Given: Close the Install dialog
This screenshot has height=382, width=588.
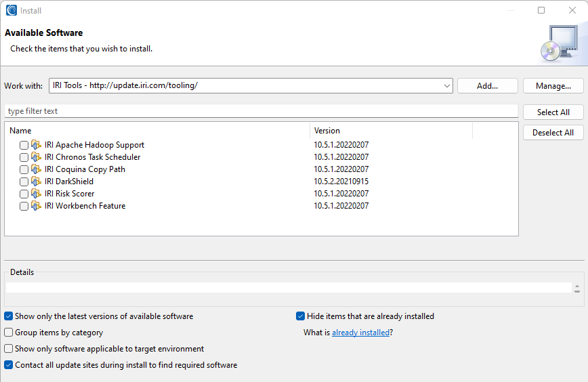Looking at the screenshot, I should coord(572,10).
